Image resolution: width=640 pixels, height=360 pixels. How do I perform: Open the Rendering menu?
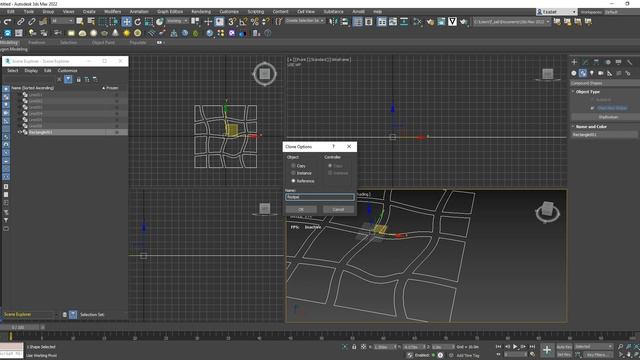pyautogui.click(x=201, y=11)
